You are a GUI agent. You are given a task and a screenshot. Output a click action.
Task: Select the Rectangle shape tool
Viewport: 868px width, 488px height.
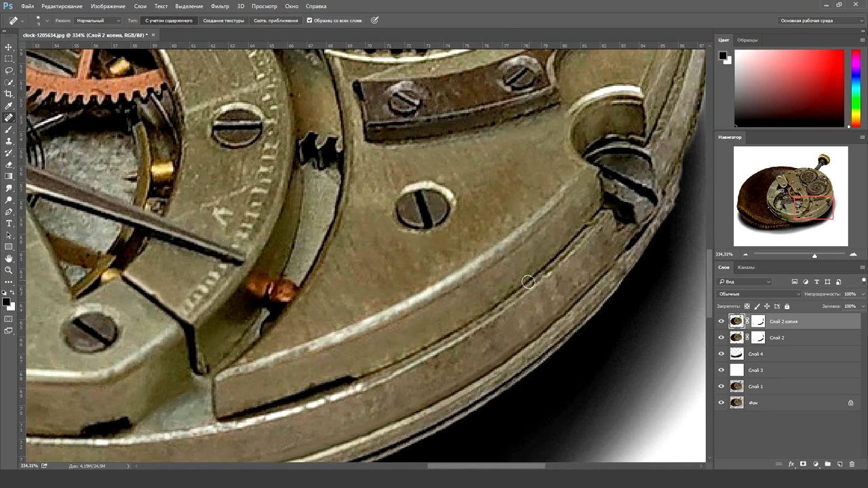point(9,247)
